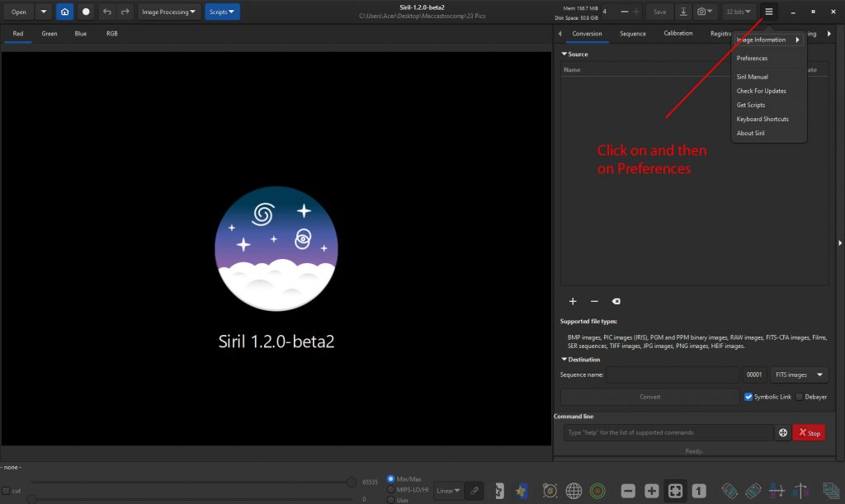The image size is (845, 504).
Task: Open the Scripts dropdown menu
Action: 222,12
